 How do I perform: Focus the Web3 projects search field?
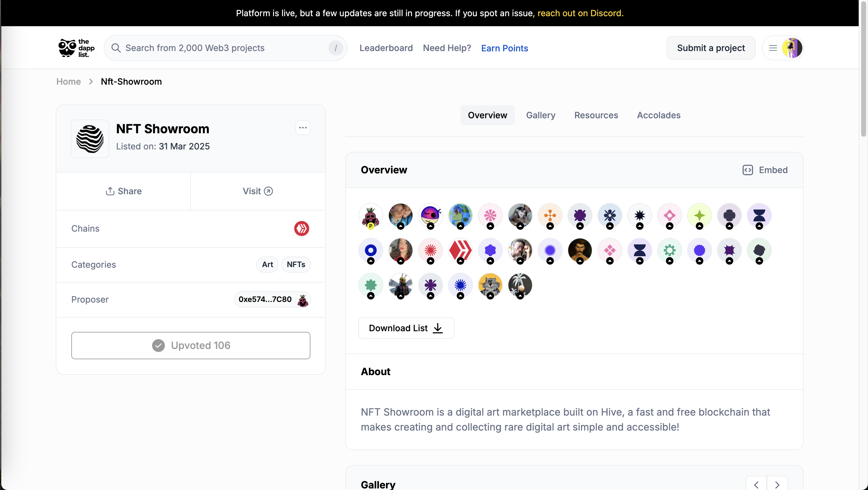coord(225,48)
